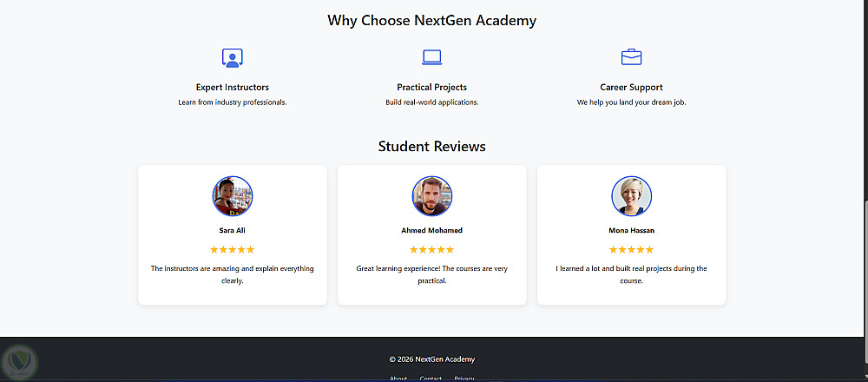Click the Expert Instructors person icon
This screenshot has height=382, width=868.
(232, 58)
